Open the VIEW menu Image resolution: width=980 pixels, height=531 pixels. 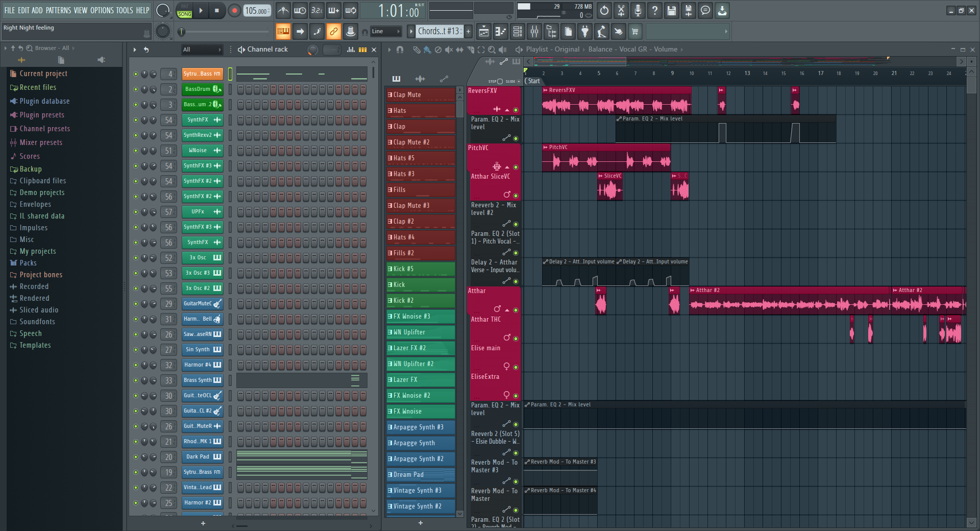(81, 10)
